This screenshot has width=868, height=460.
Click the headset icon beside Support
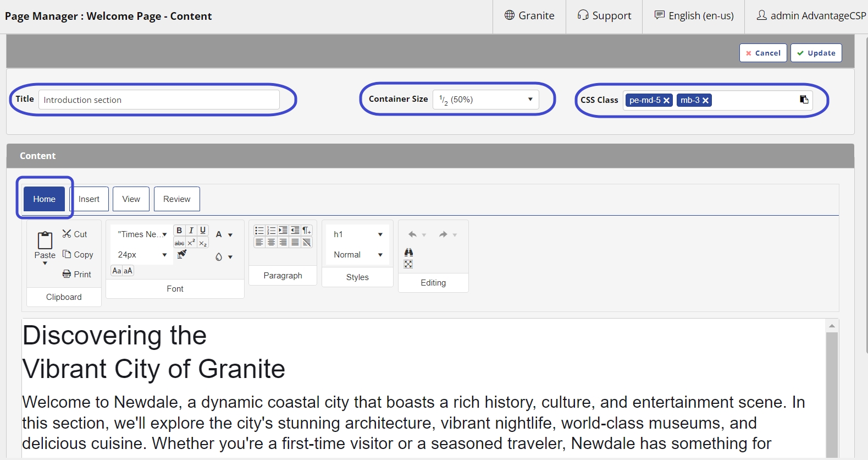tap(583, 15)
